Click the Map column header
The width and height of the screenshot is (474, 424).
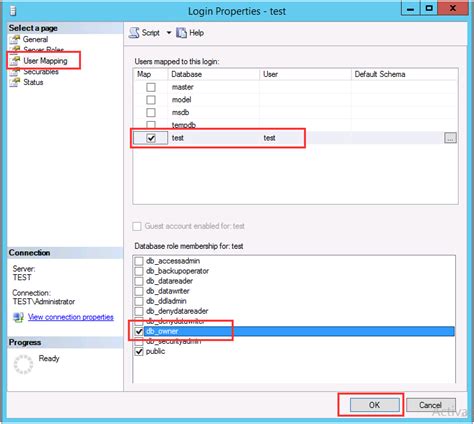(x=150, y=74)
